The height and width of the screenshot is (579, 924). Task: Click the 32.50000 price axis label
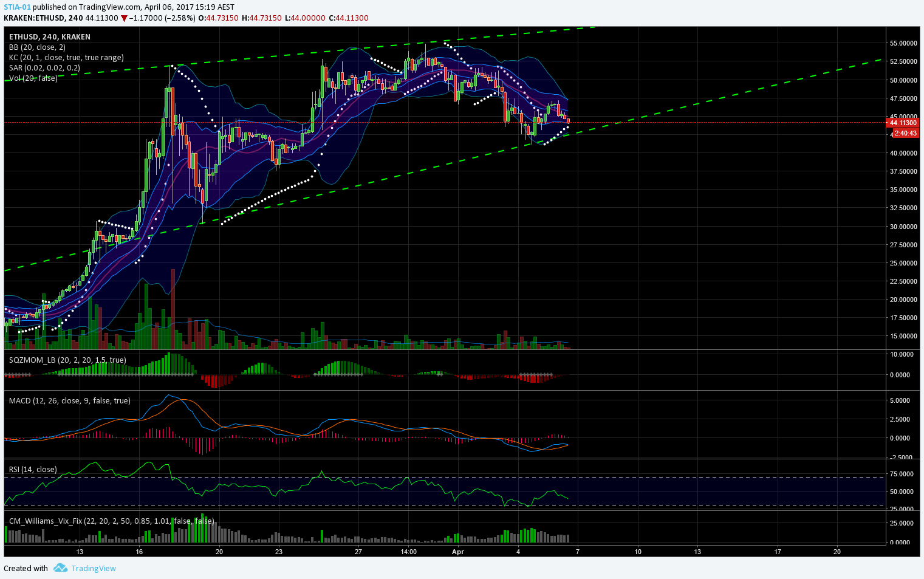(904, 208)
